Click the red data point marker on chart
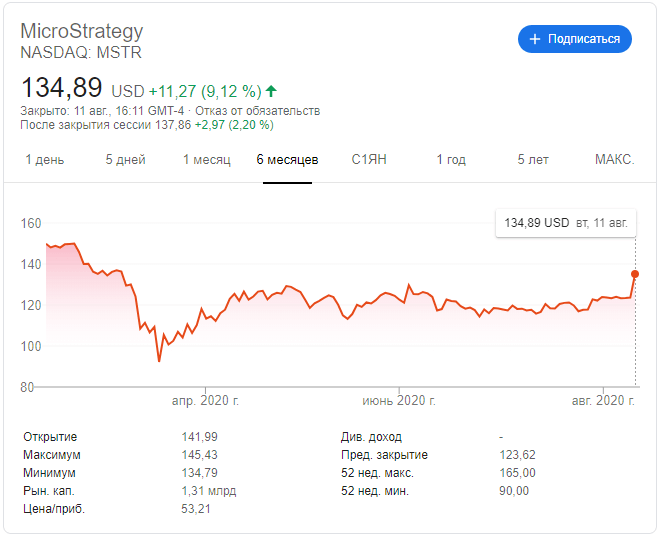661x535 pixels. tap(635, 274)
